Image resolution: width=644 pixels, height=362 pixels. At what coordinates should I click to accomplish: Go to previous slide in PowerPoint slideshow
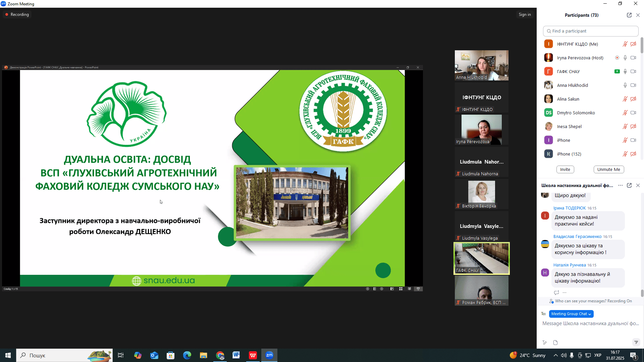[368, 289]
